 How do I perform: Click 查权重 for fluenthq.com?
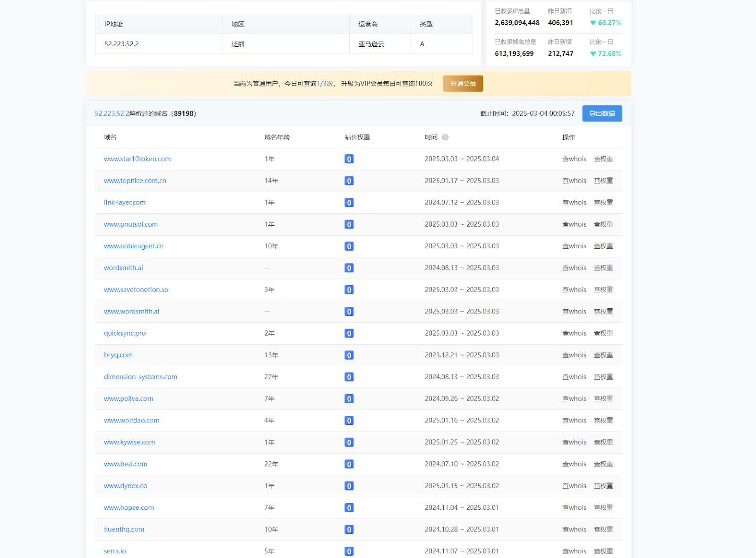(603, 530)
